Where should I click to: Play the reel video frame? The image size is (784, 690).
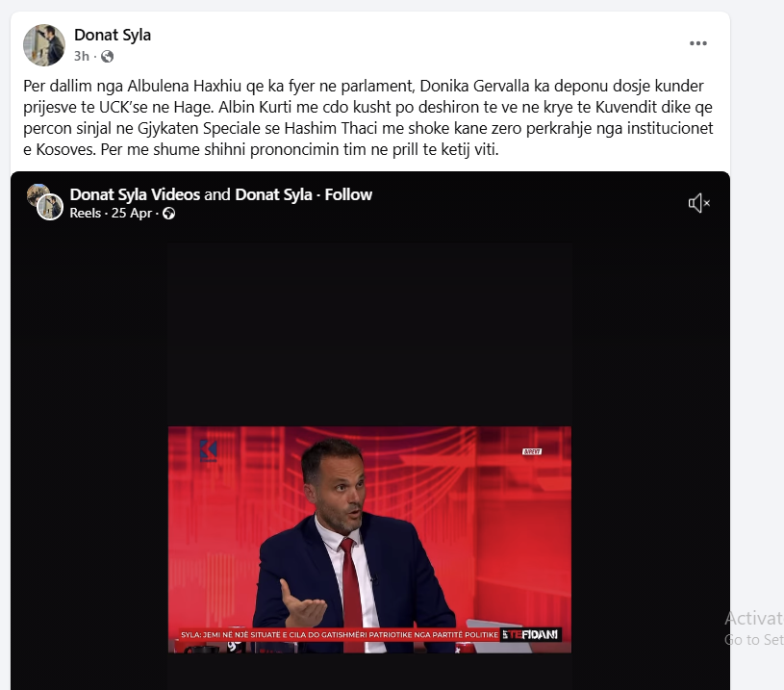pos(369,539)
